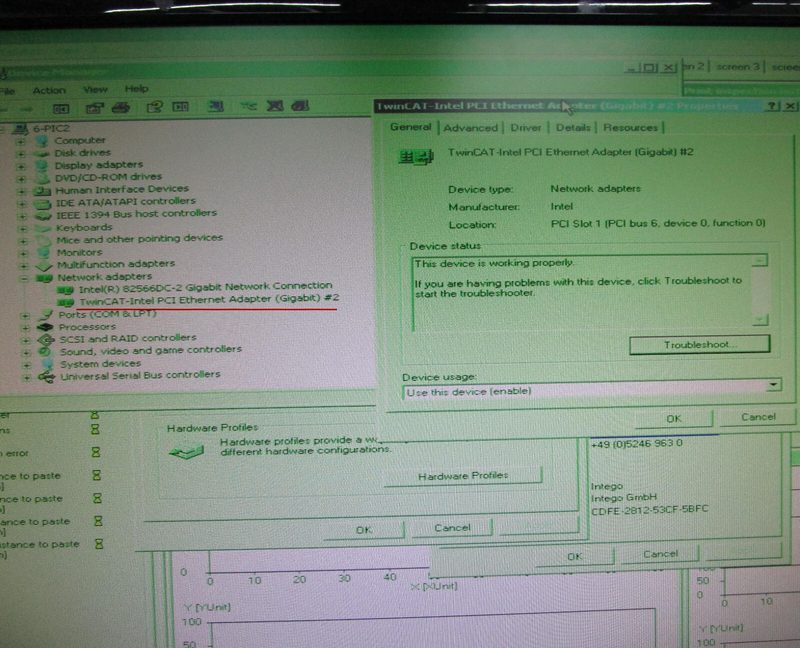Image resolution: width=800 pixels, height=648 pixels.
Task: Open the View menu
Action: (x=95, y=90)
